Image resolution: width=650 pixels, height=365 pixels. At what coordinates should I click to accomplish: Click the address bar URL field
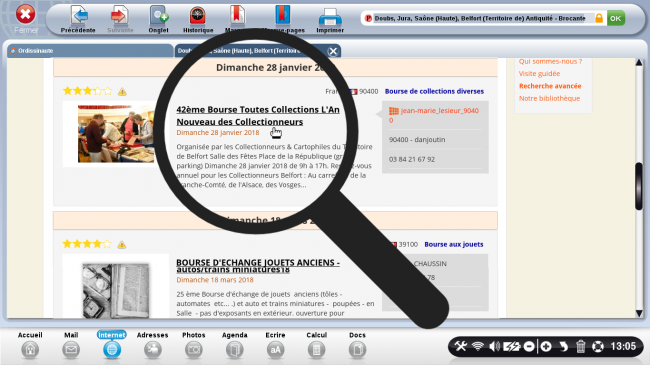(x=480, y=18)
